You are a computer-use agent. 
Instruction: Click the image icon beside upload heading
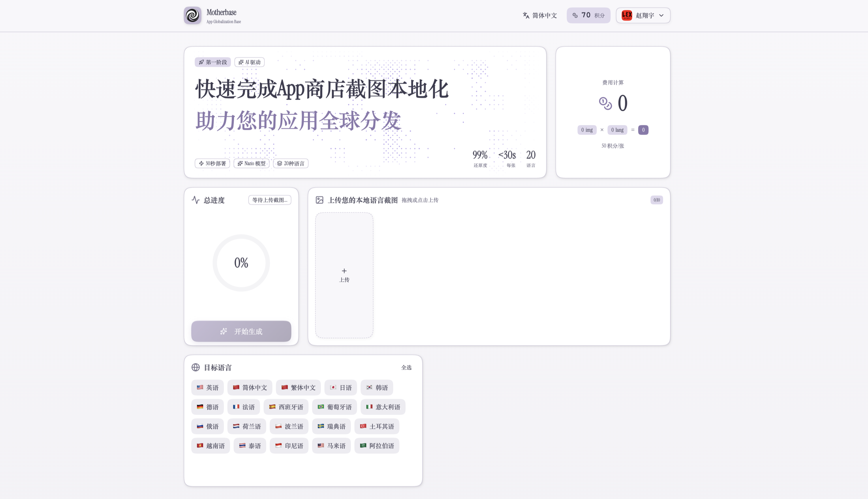click(x=319, y=200)
